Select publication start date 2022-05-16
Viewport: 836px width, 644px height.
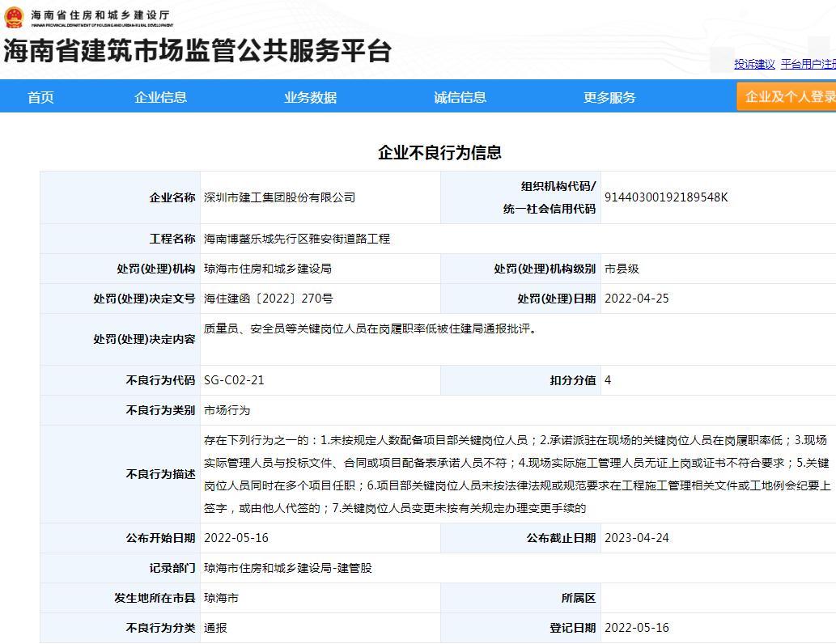coord(236,538)
